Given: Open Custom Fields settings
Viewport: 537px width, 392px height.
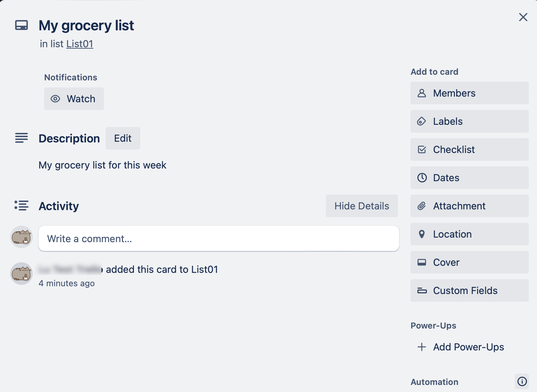Looking at the screenshot, I should 469,290.
